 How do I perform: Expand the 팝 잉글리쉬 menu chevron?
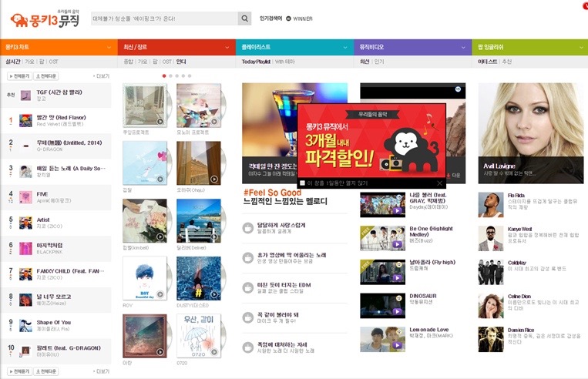coord(582,47)
